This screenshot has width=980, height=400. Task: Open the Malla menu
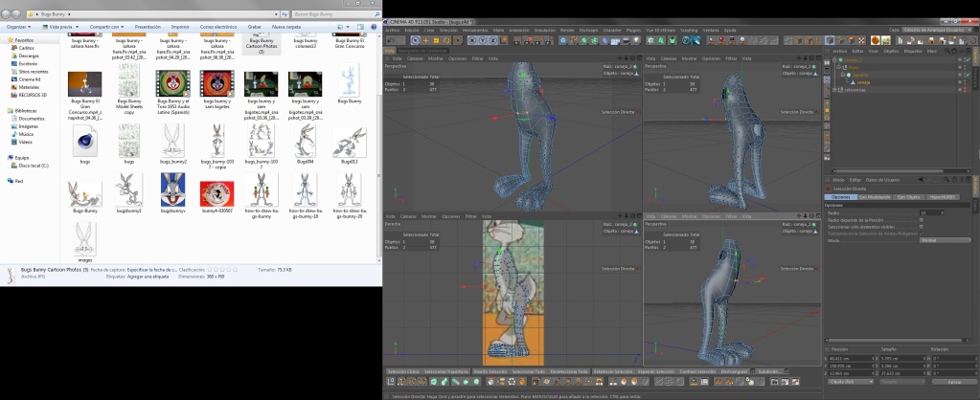(498, 30)
